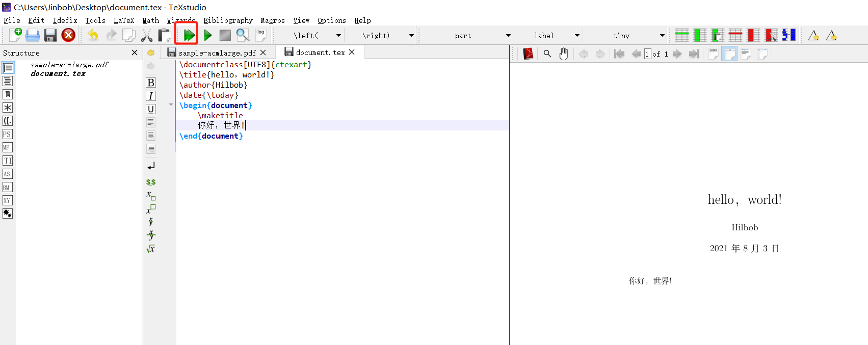Screen dimensions: 868x345
Task: Open the File menu
Action: tap(12, 20)
